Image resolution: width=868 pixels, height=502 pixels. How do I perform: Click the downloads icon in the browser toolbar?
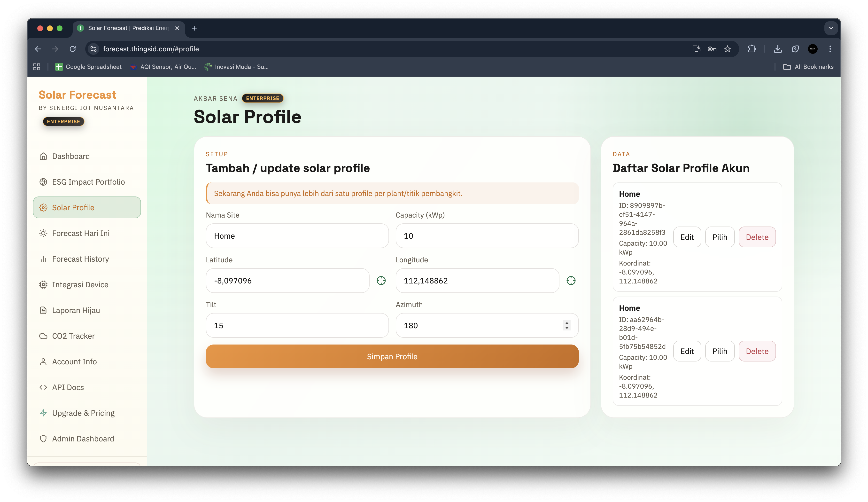tap(778, 49)
